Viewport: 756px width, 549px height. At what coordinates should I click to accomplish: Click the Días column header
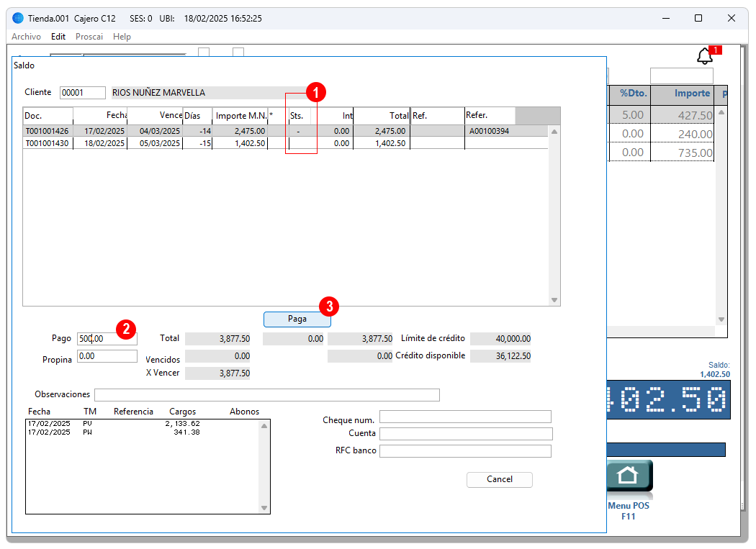click(x=198, y=116)
